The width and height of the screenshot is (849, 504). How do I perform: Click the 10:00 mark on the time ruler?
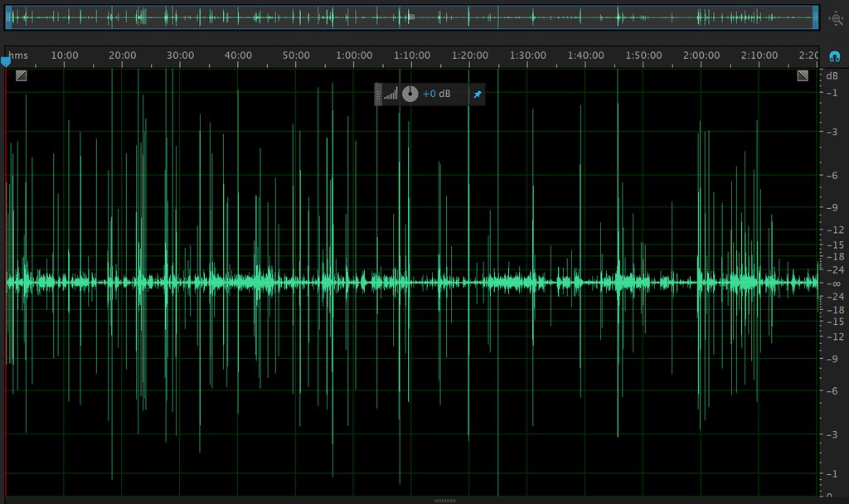pos(65,56)
